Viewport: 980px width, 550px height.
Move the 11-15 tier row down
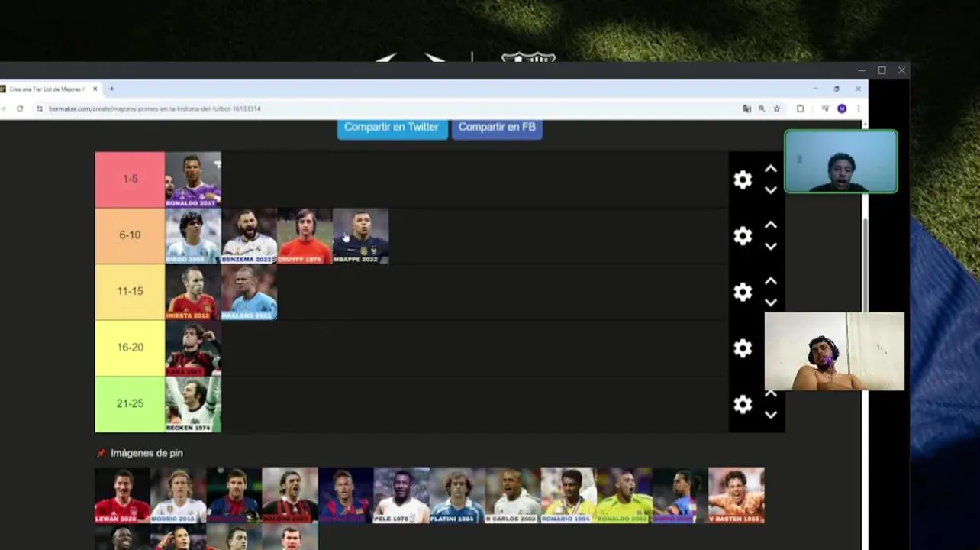click(771, 302)
